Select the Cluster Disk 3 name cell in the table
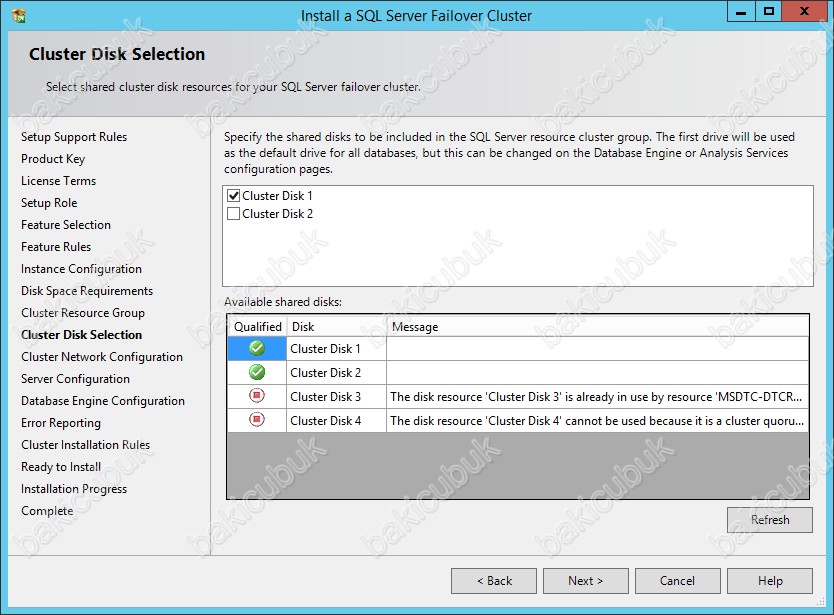834x615 pixels. (x=336, y=396)
